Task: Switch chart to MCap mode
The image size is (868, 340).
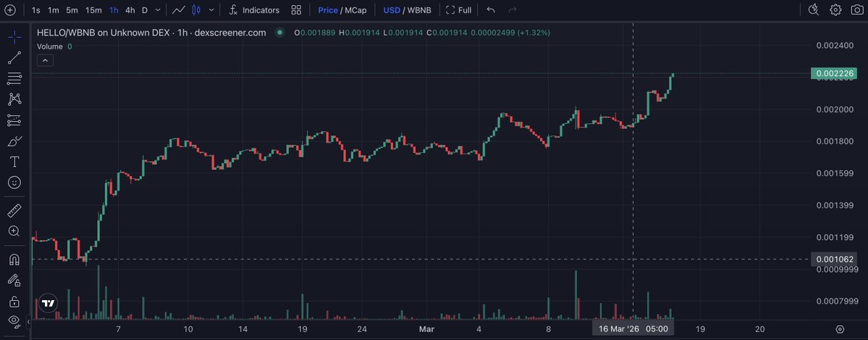Action: (x=355, y=10)
